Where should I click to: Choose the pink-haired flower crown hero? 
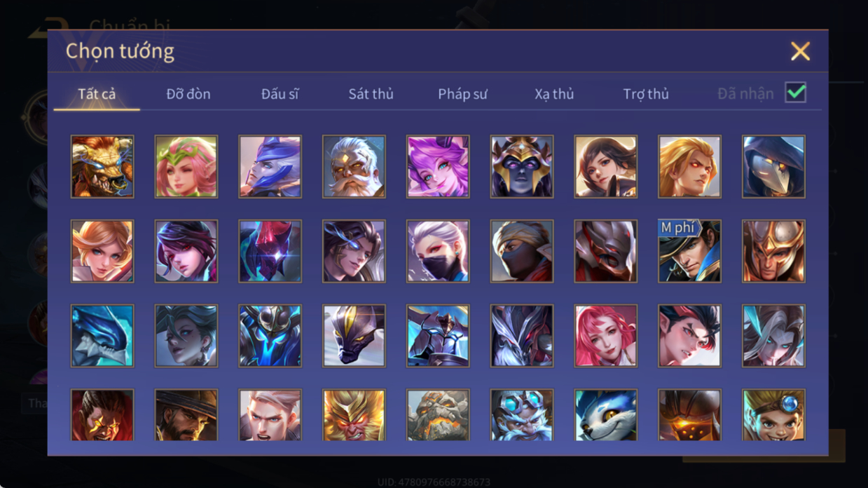186,167
